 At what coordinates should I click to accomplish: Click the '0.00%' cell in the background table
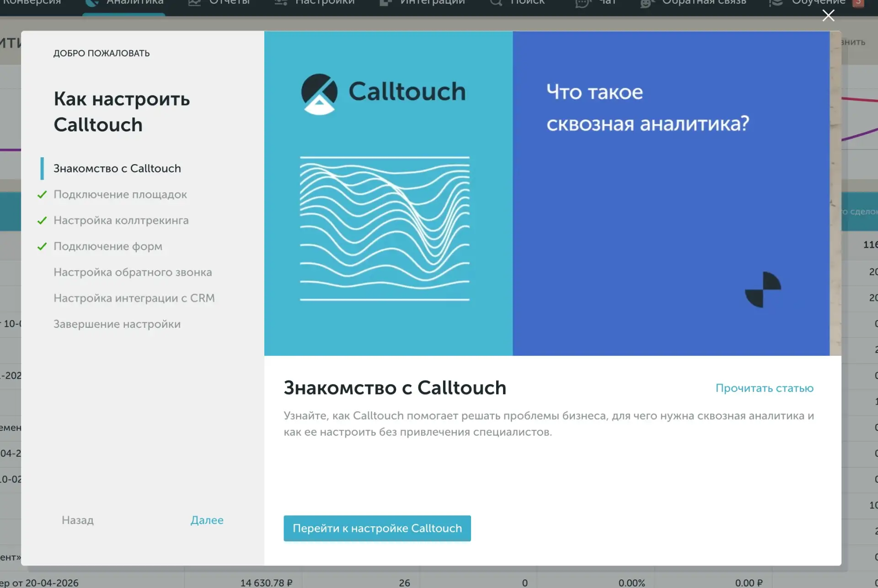(x=632, y=583)
